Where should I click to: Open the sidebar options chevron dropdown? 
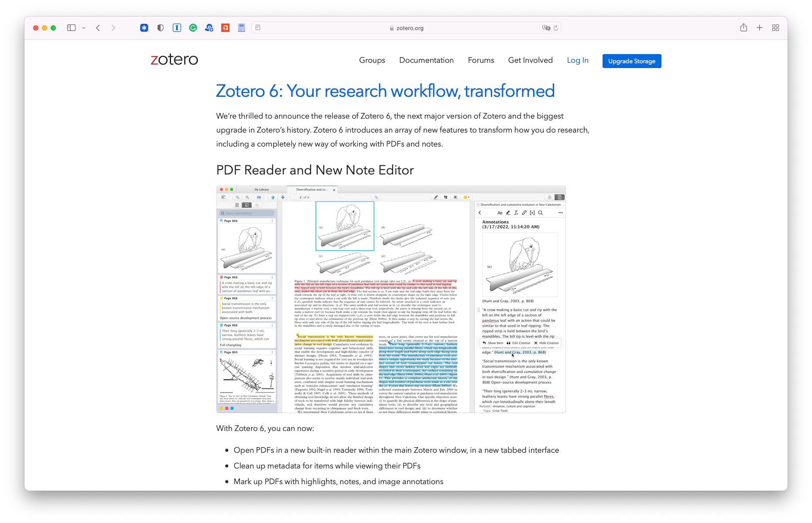(x=84, y=28)
